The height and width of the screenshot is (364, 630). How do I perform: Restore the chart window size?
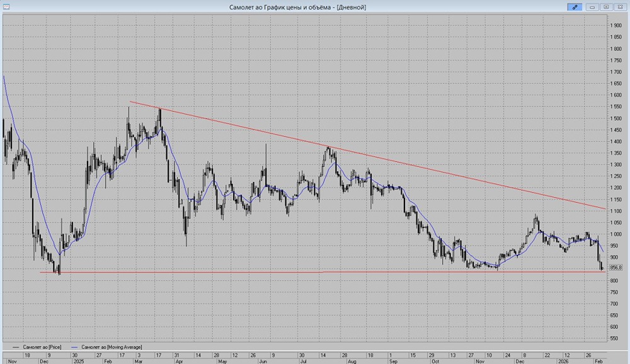pos(606,7)
